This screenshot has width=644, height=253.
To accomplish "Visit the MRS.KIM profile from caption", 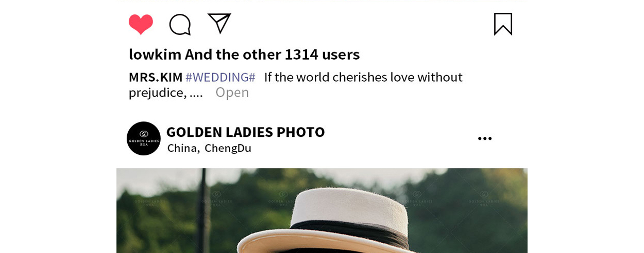I will click(x=156, y=77).
